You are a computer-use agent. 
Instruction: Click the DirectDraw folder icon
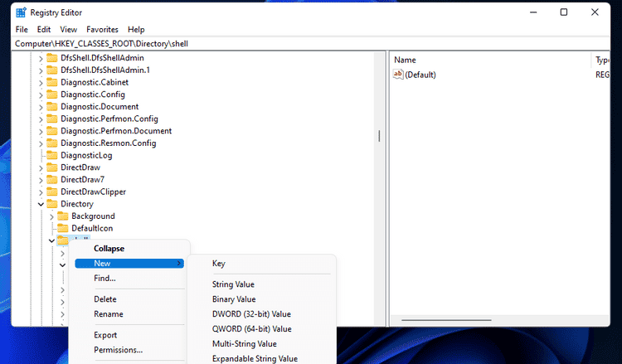(52, 167)
